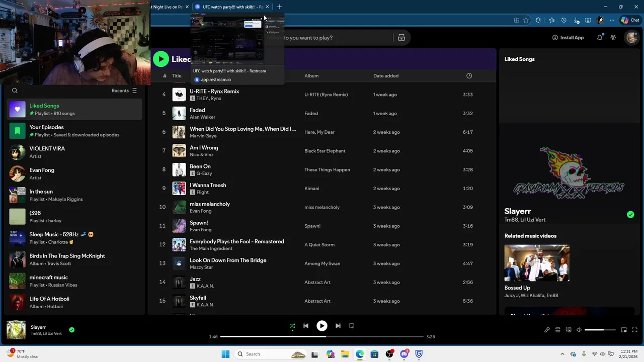Open Bossed Up related music video
Image resolution: width=644 pixels, height=362 pixels.
click(x=537, y=263)
